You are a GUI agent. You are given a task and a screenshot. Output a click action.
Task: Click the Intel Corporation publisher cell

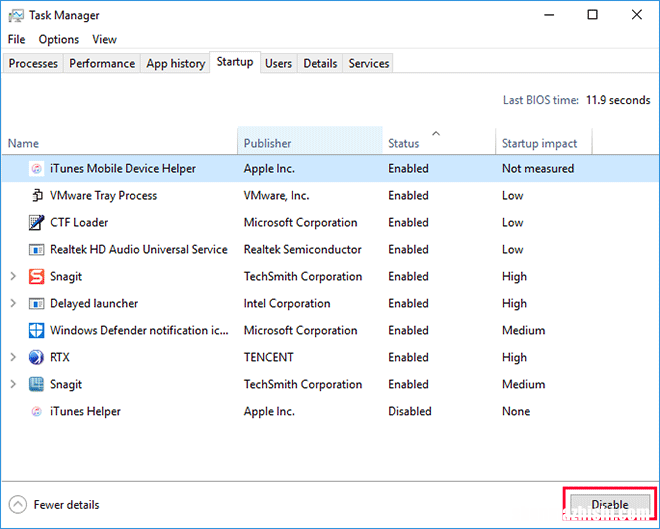click(x=287, y=303)
